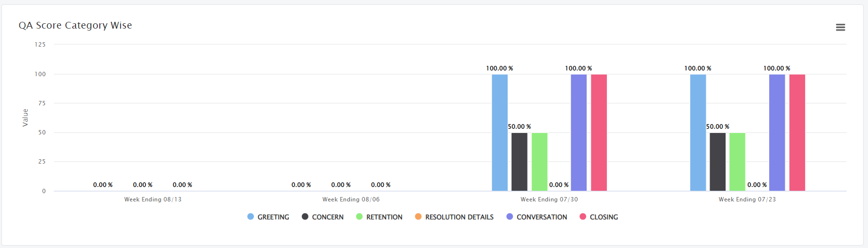Click the pink CLOSING bar for Week Ending 07/23

pyautogui.click(x=797, y=132)
